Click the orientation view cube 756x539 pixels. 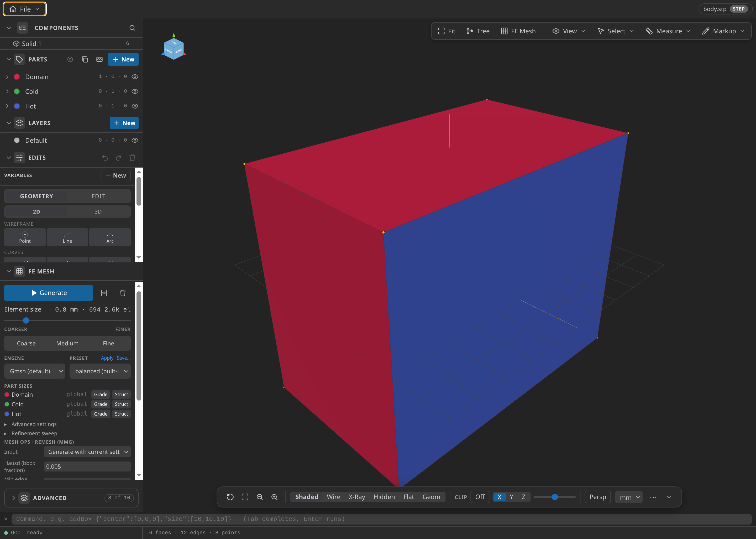click(x=174, y=48)
